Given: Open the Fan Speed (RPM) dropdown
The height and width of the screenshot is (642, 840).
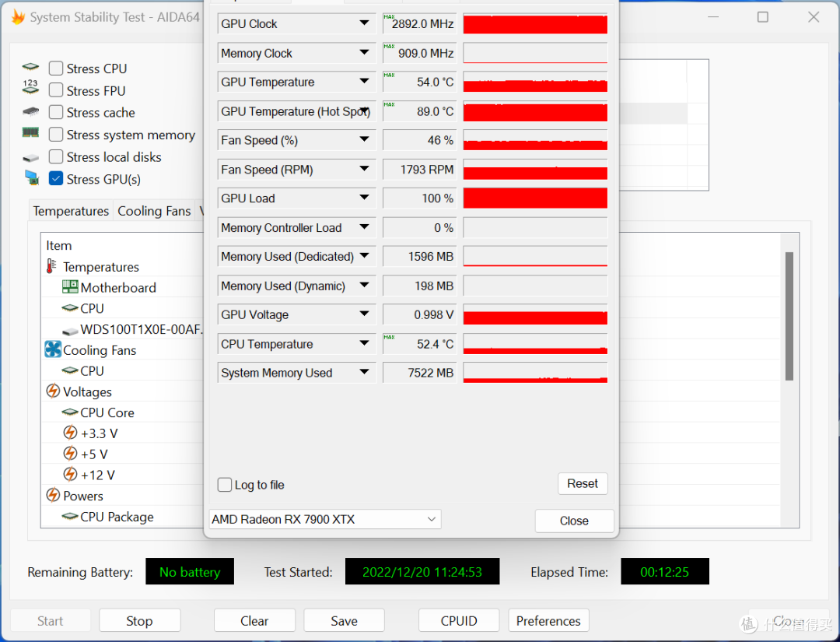Looking at the screenshot, I should [296, 170].
